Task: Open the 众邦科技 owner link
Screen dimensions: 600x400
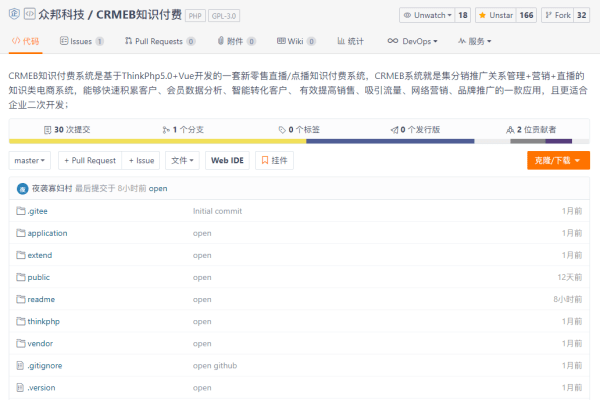Action: coord(61,15)
